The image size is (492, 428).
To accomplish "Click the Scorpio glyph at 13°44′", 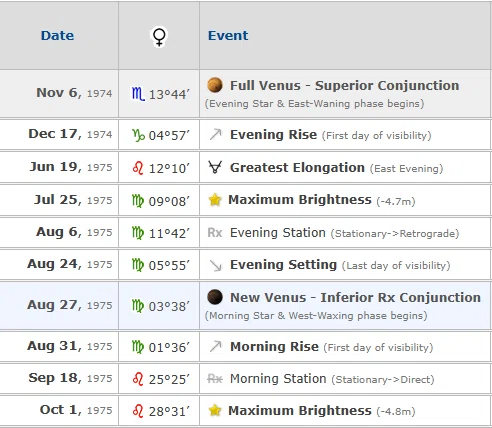I will tap(138, 94).
